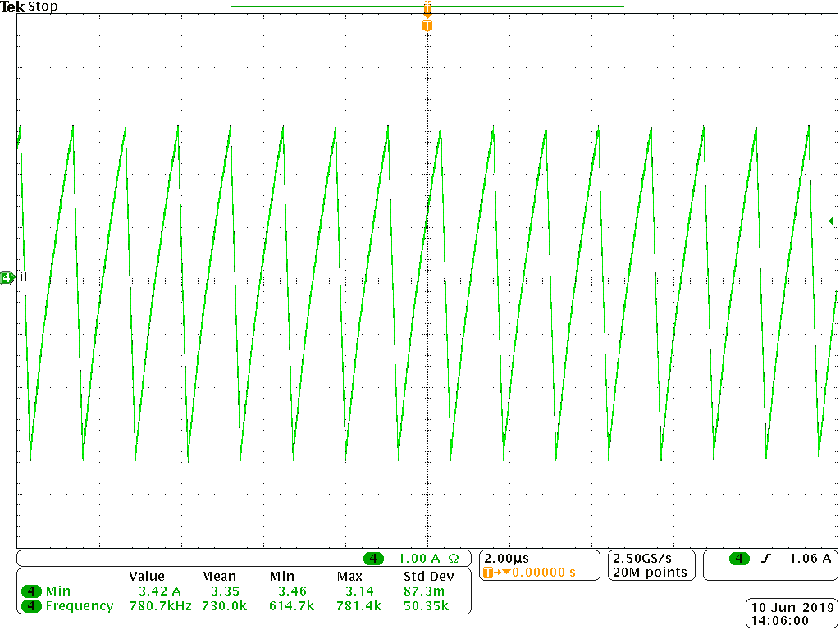Click the 20M points record length
840x630 pixels.
(x=651, y=572)
